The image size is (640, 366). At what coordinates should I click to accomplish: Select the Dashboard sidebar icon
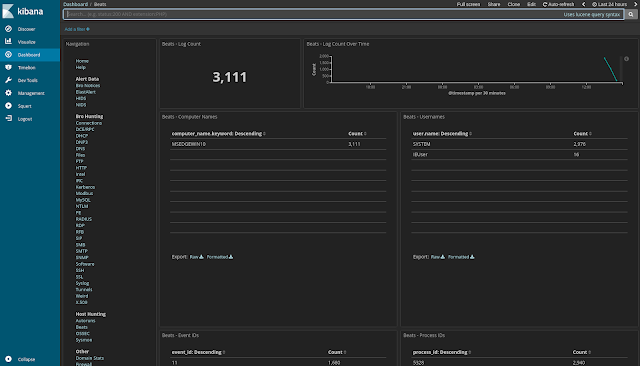pyautogui.click(x=8, y=55)
